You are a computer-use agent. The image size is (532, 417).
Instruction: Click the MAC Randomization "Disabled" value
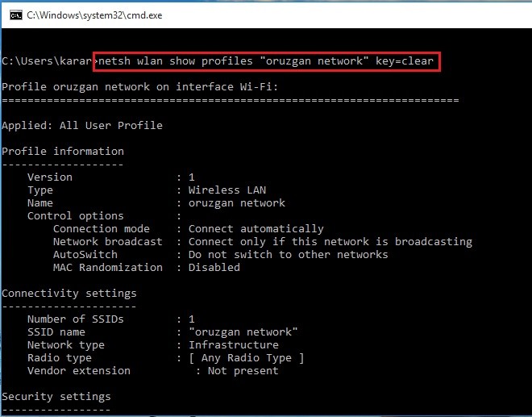click(x=214, y=267)
